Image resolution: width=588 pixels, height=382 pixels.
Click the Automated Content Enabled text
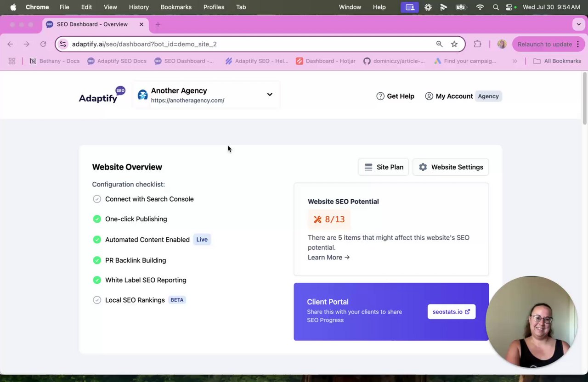pos(147,240)
